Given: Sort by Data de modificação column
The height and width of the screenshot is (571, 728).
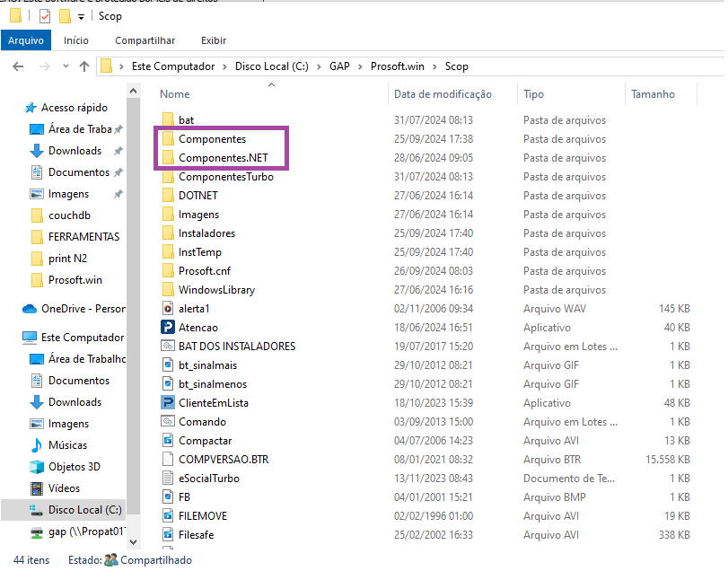Looking at the screenshot, I should (x=443, y=94).
